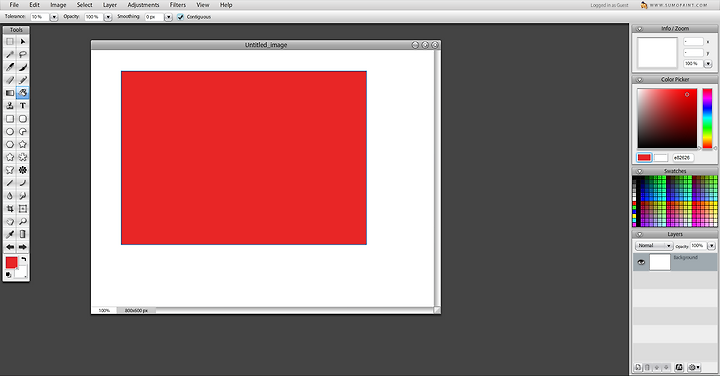Viewport: 720px width, 376px height.
Task: Open the Adjustments menu
Action: coord(143,5)
